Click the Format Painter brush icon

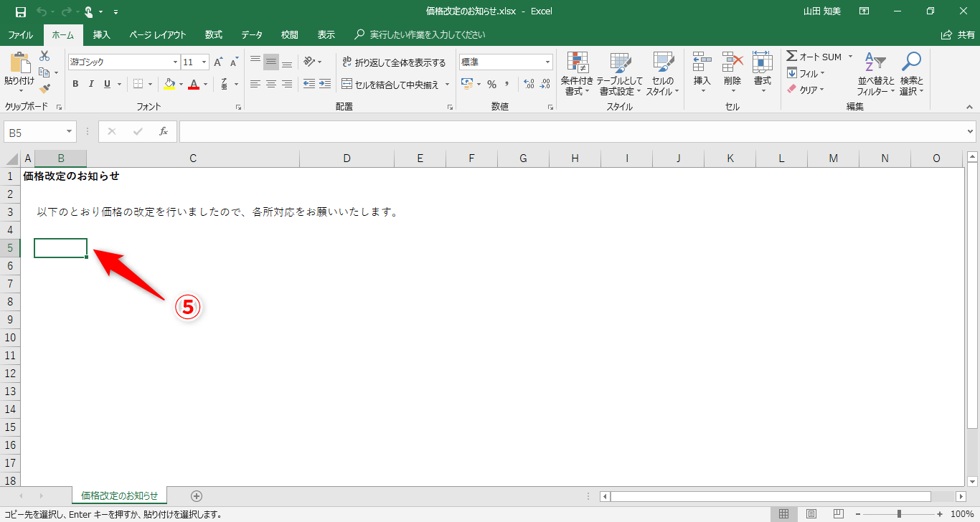pos(44,89)
